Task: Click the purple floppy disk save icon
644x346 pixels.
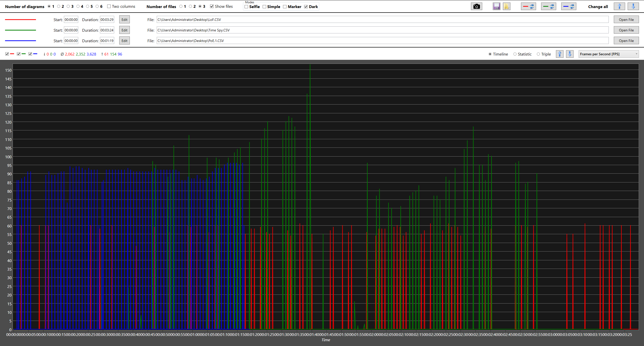Action: (496, 7)
